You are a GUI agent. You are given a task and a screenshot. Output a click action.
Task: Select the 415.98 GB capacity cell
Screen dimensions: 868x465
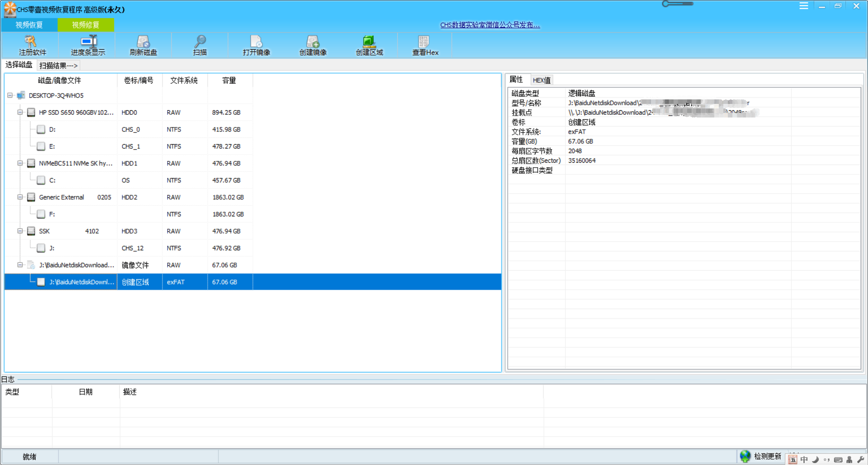tap(226, 129)
